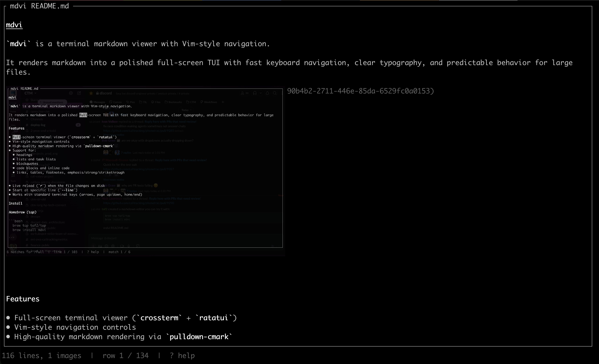Open the dropdown arrow beside the headphones
Viewport: 599px width, 364px height.
pos(261,93)
